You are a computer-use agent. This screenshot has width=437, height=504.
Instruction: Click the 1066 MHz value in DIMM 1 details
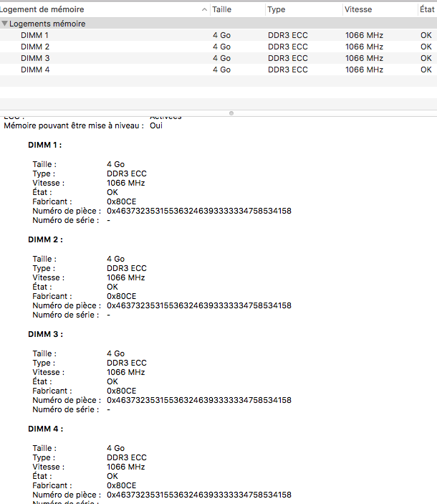click(126, 183)
